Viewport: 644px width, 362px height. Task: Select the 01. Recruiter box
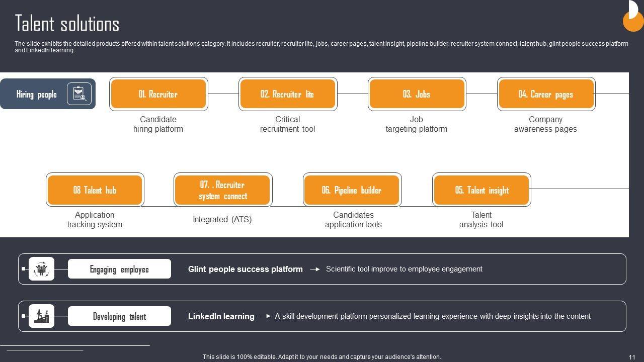158,94
